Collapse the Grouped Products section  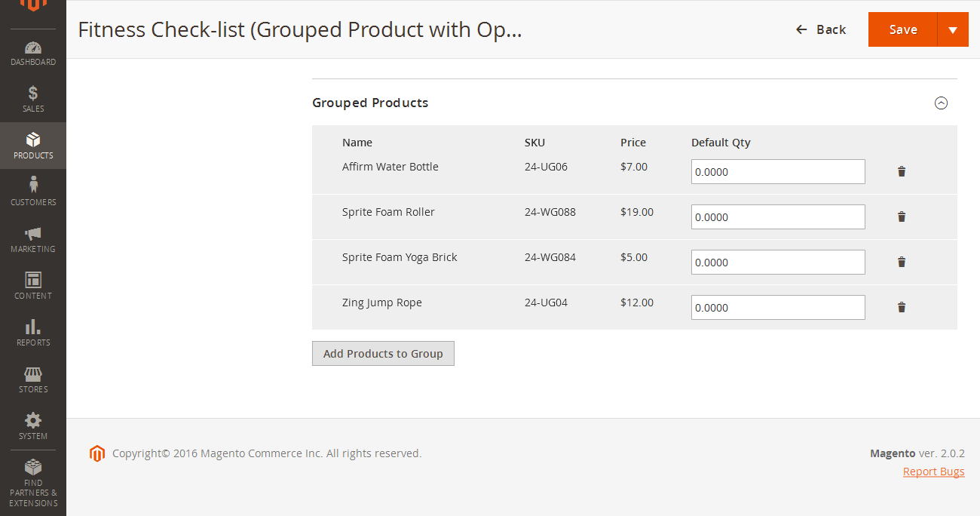pyautogui.click(x=941, y=103)
